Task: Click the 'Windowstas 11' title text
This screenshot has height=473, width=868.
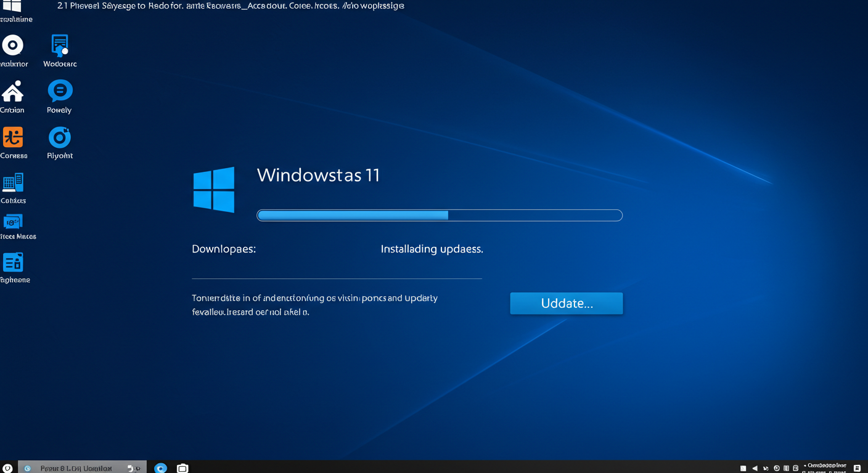Action: [318, 175]
